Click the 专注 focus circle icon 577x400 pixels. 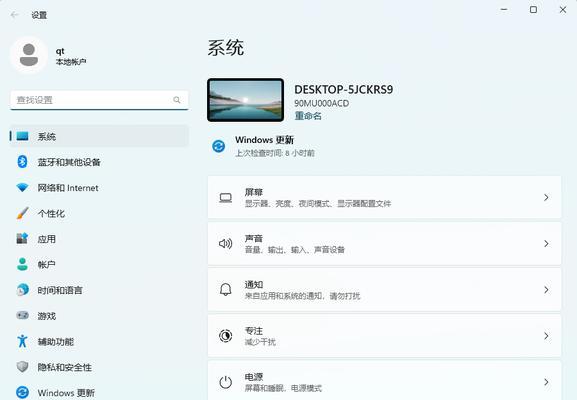(226, 336)
